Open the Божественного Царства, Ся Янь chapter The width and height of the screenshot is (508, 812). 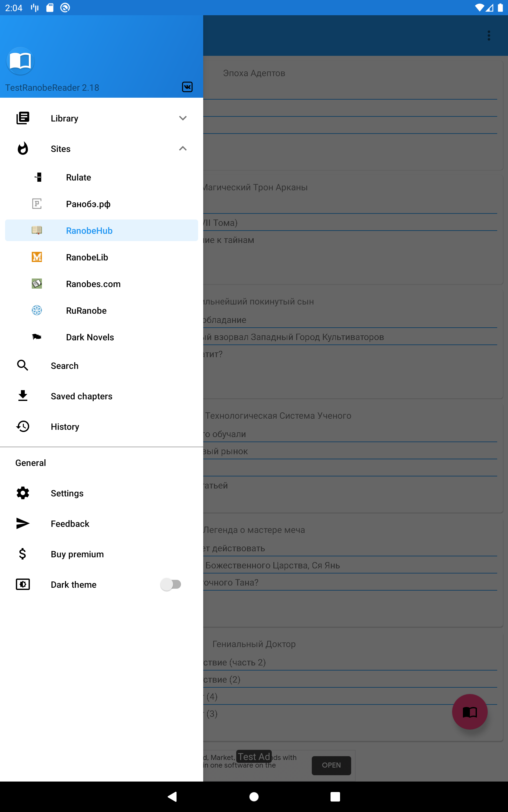tap(350, 565)
